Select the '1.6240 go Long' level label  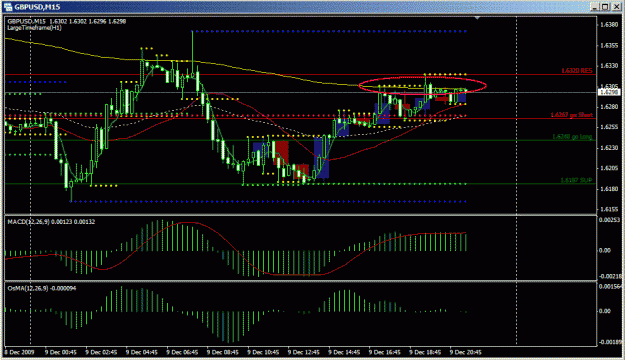tap(572, 137)
